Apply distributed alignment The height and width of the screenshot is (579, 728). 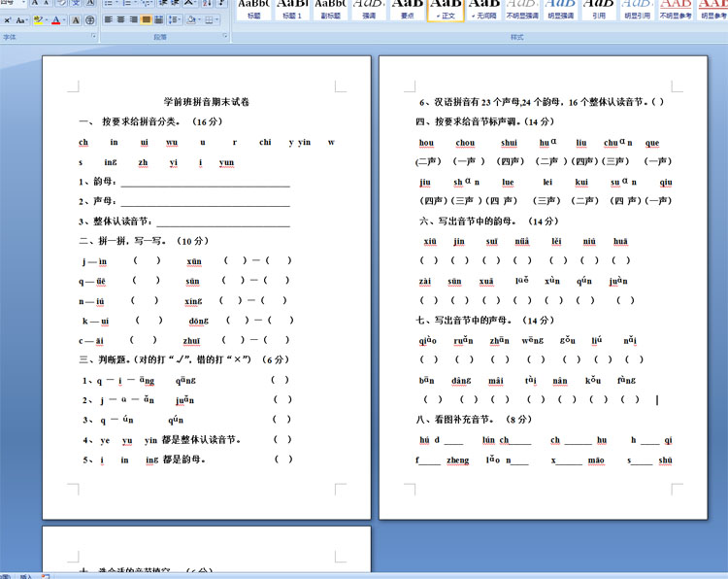pyautogui.click(x=158, y=19)
